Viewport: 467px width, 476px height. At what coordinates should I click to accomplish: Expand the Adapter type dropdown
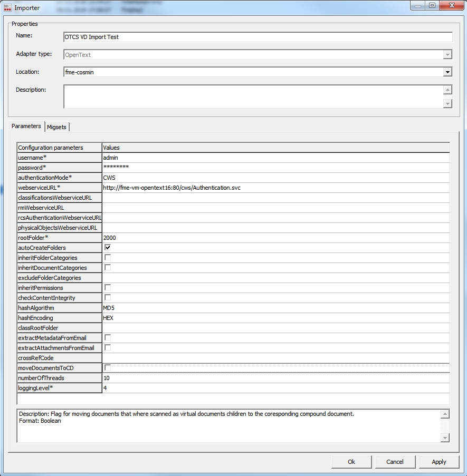tap(447, 55)
